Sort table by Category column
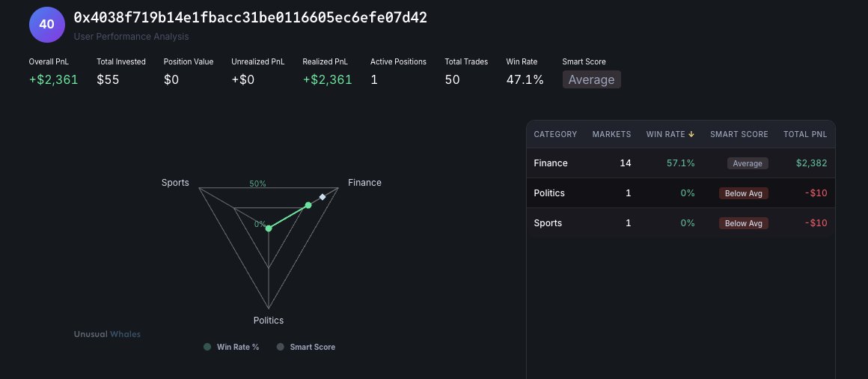868x379 pixels. [555, 134]
